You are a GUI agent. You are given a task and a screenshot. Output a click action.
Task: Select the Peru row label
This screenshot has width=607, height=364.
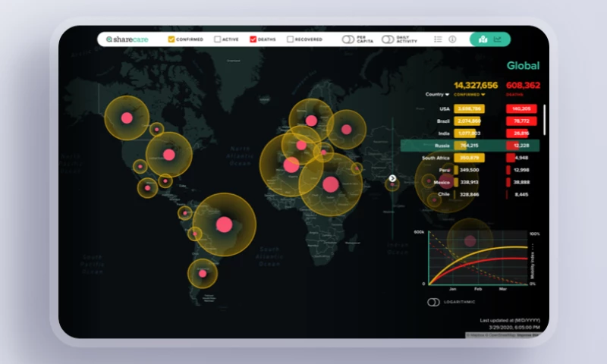tap(445, 170)
